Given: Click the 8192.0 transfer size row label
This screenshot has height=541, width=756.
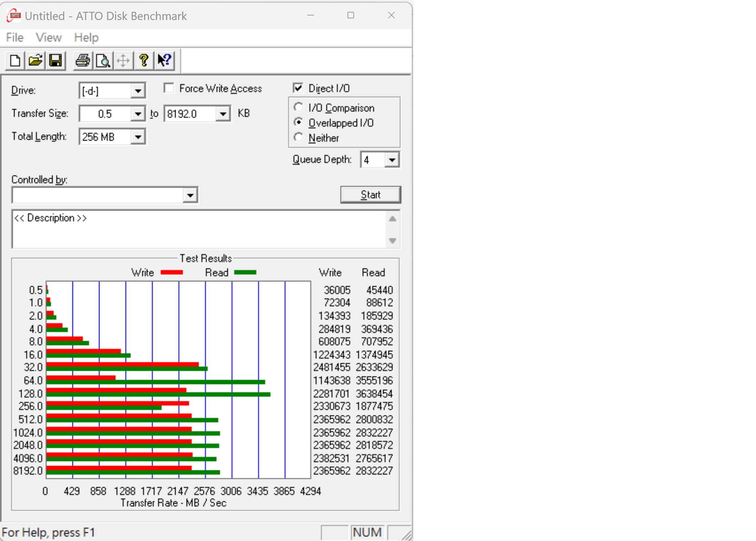Looking at the screenshot, I should point(28,471).
